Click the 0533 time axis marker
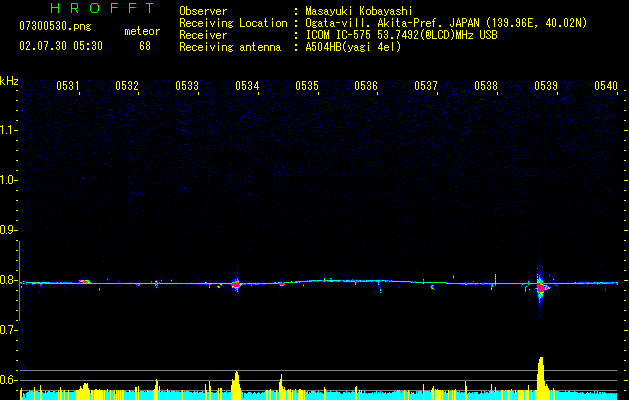This screenshot has height=400, width=629. pyautogui.click(x=187, y=86)
